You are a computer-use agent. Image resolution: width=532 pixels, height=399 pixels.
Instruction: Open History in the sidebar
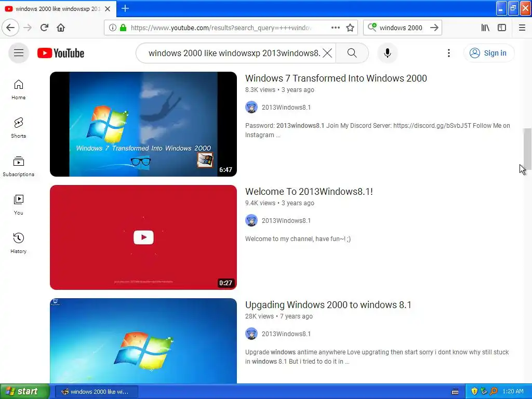click(x=18, y=243)
